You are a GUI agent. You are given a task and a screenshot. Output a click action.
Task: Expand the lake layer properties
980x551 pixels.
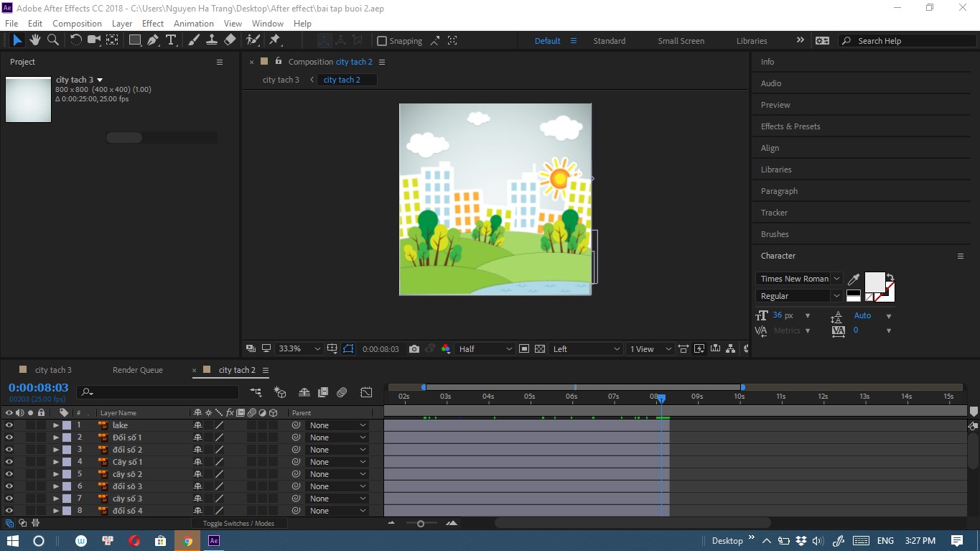tap(55, 425)
